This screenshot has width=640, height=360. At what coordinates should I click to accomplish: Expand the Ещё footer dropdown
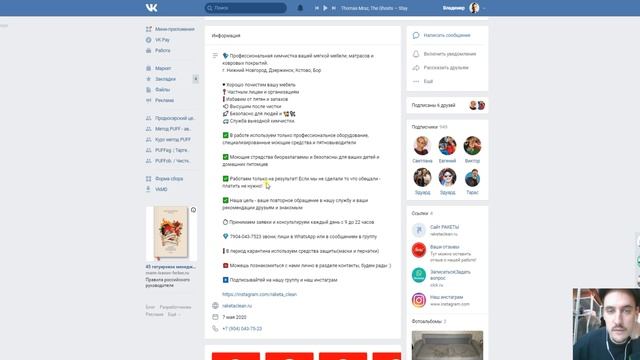(x=173, y=314)
